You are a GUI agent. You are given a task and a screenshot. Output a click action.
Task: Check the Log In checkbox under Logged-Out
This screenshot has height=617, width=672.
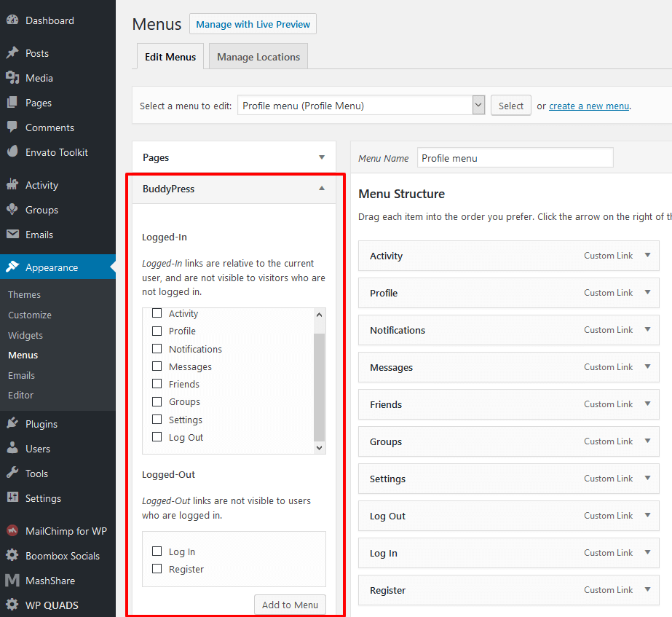point(157,551)
